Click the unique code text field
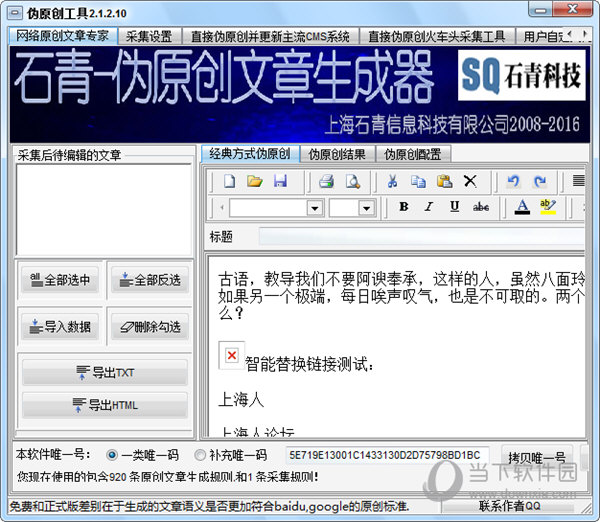Image resolution: width=600 pixels, height=522 pixels. [387, 455]
